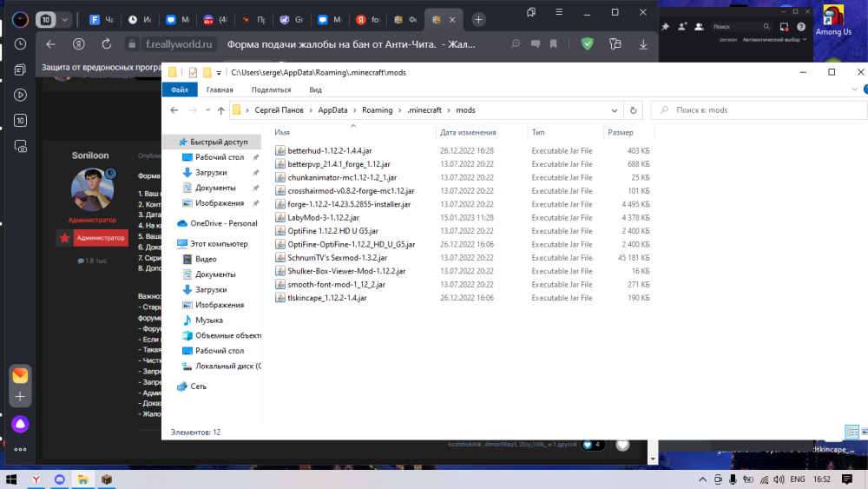This screenshot has height=489, width=868.
Task: Open Сеть in navigation pane
Action: coord(198,386)
